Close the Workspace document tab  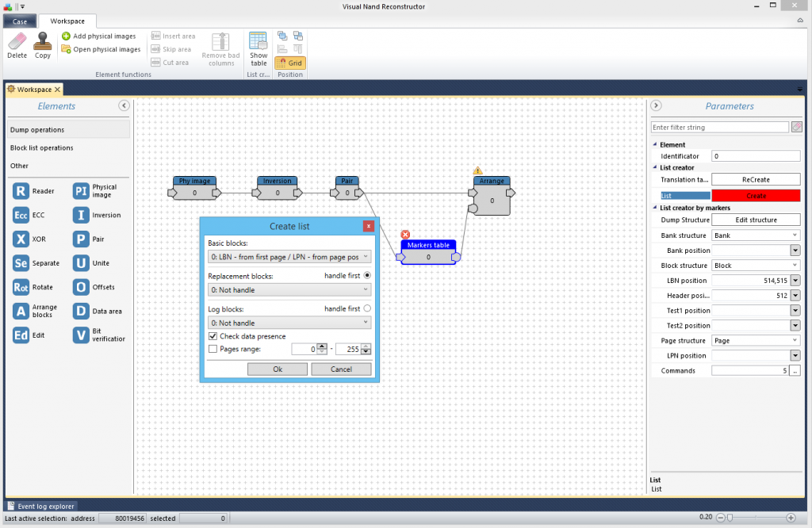tap(57, 90)
